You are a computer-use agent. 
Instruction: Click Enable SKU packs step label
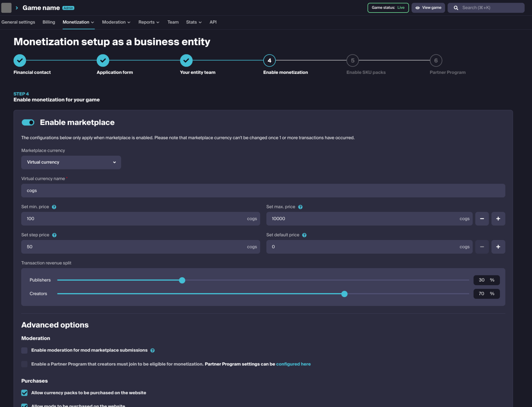click(366, 72)
